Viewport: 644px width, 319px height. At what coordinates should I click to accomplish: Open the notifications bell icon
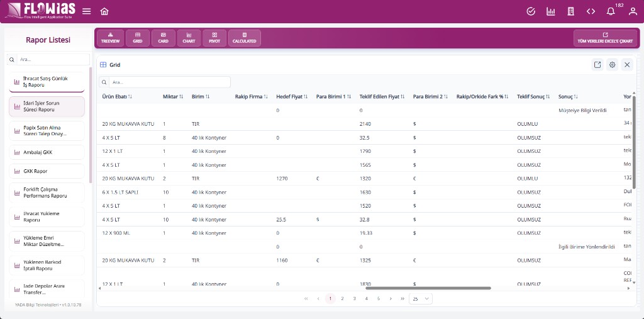611,11
